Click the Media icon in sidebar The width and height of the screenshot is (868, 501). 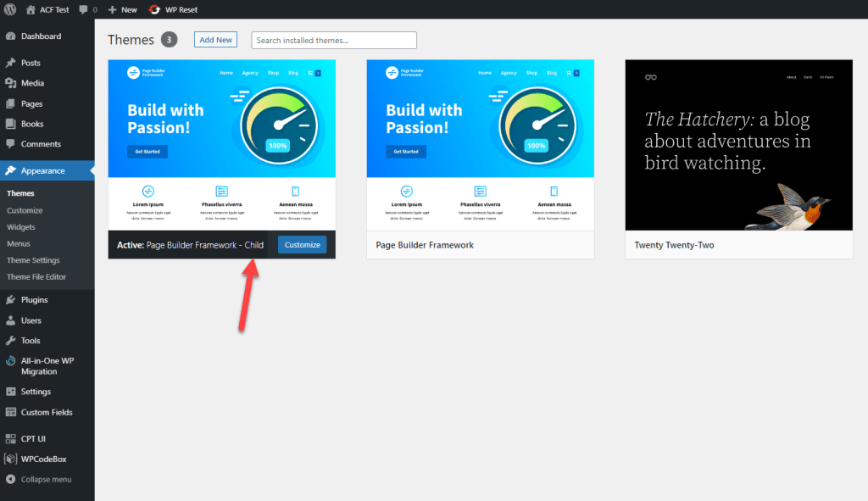pyautogui.click(x=10, y=83)
